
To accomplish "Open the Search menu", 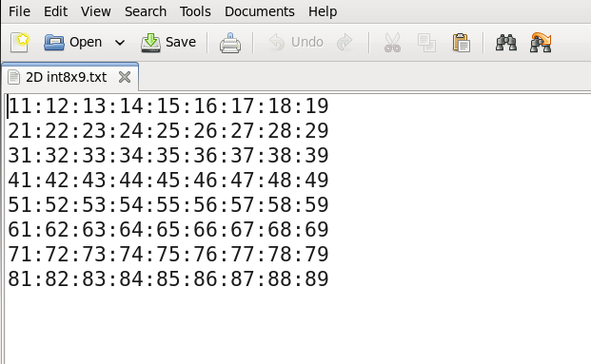I will (x=146, y=11).
